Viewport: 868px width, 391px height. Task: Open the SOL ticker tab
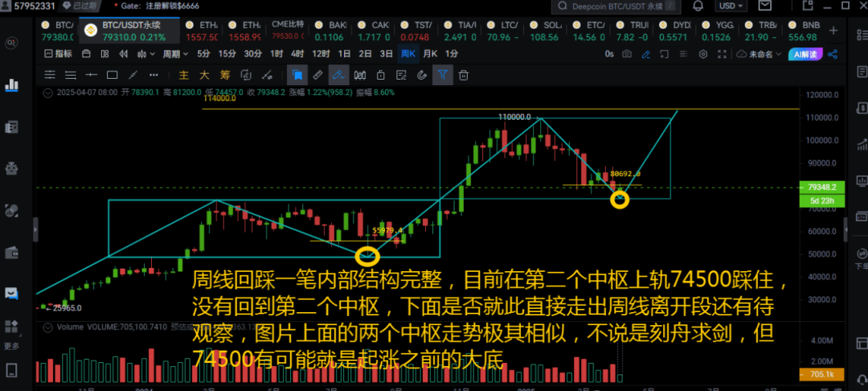click(x=547, y=31)
